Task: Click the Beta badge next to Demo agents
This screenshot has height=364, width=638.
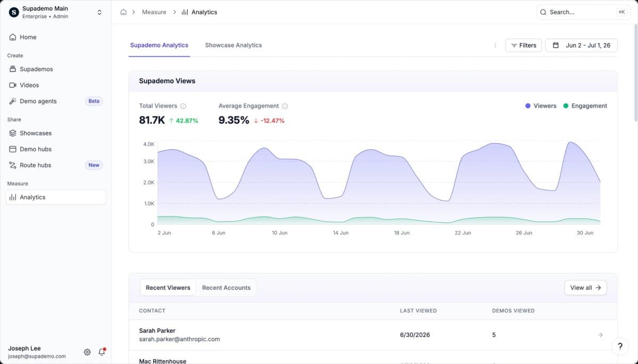Action: (94, 101)
